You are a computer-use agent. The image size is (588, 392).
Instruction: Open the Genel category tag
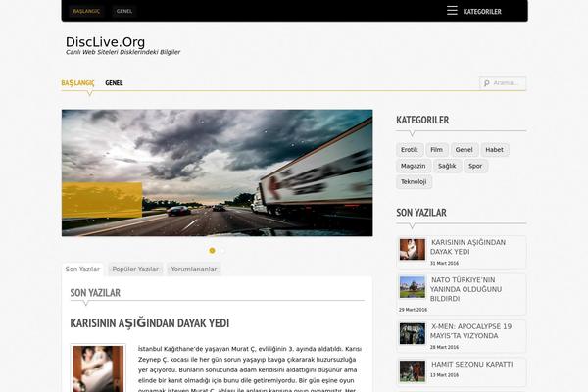(x=465, y=150)
